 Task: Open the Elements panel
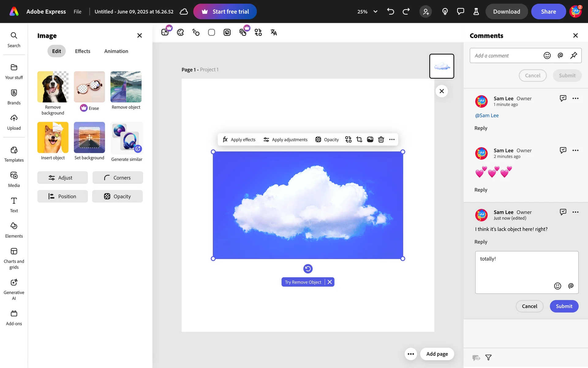coord(14,230)
